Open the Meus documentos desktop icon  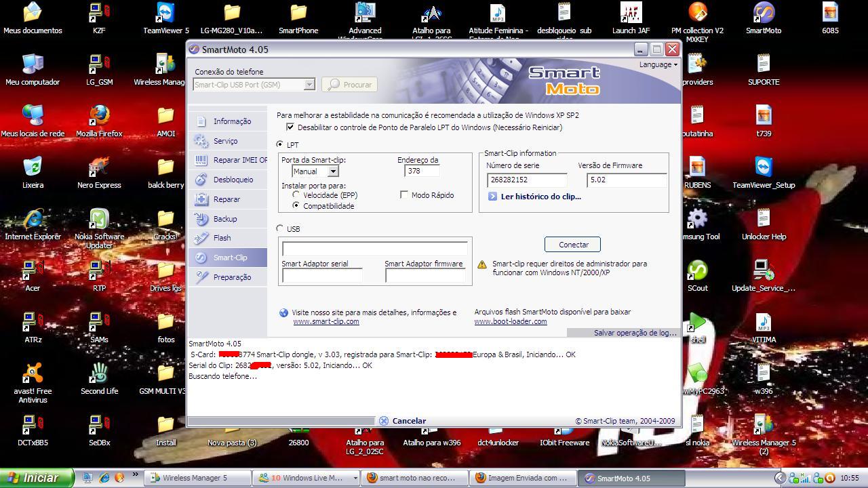point(33,18)
